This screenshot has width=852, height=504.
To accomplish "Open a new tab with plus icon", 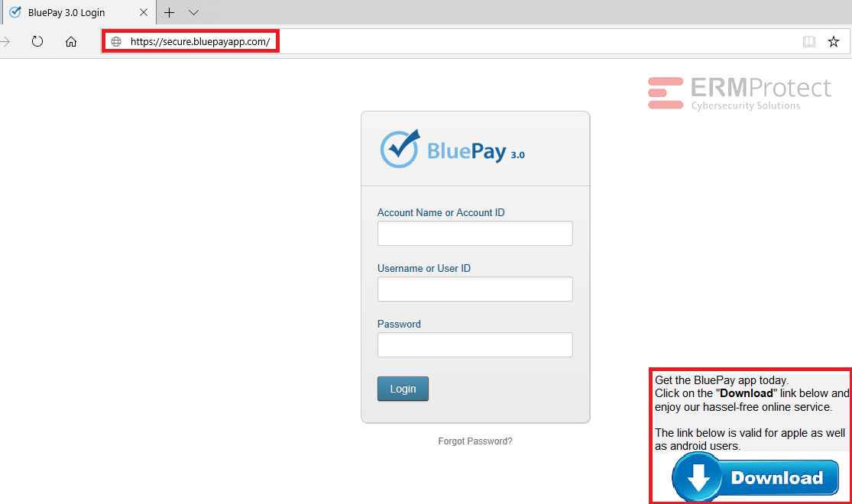I will click(169, 12).
